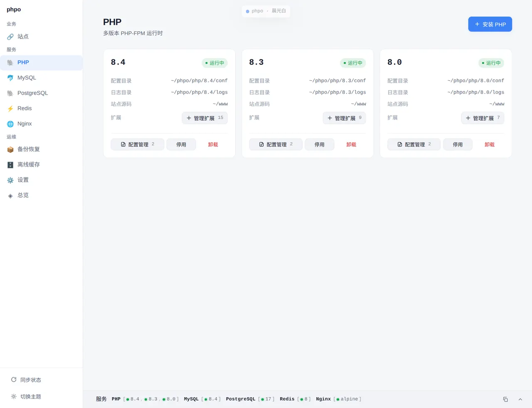Viewport: 532px width, 408px height.
Task: Open the 备份恢复 package icon
Action: [x=10, y=150]
